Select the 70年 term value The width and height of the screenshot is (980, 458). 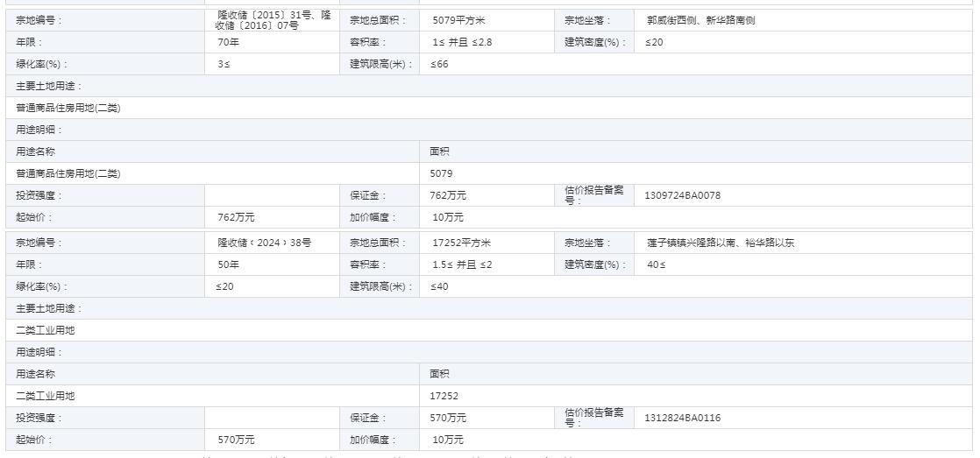click(x=229, y=42)
